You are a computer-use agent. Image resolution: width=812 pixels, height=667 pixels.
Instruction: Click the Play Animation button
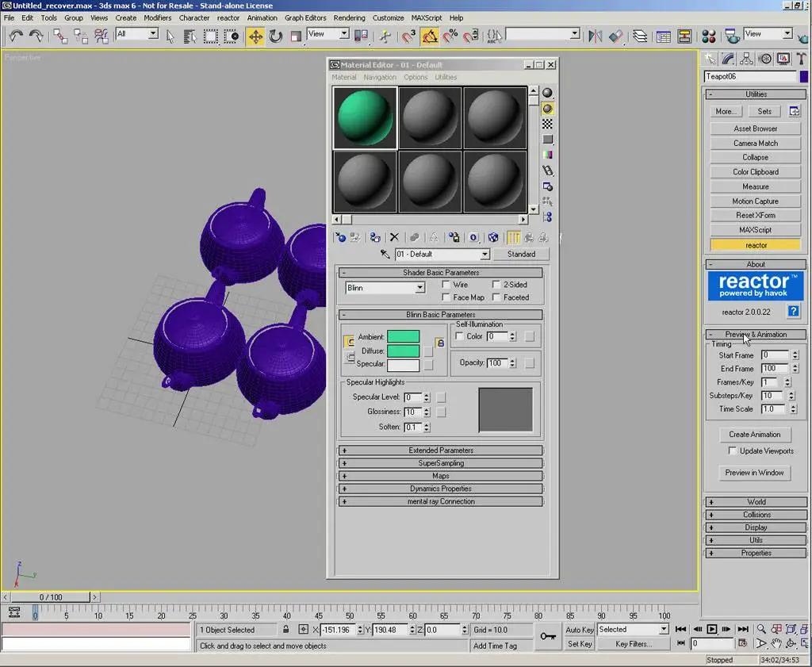712,629
